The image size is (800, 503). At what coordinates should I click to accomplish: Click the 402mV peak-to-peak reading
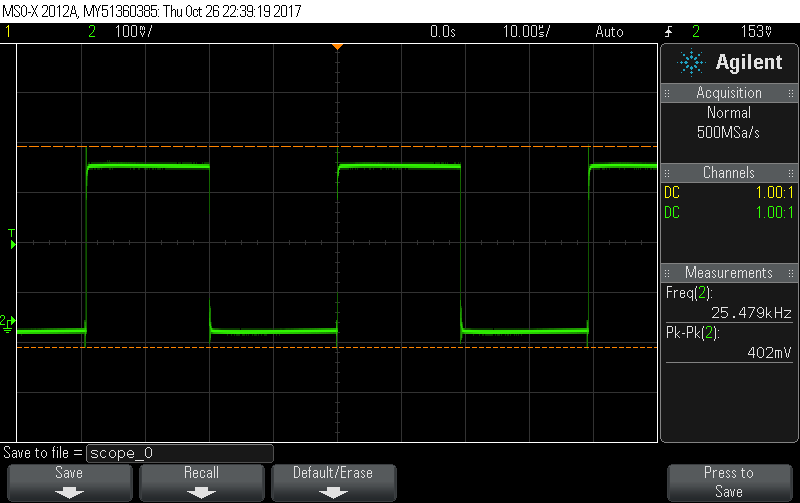pos(769,353)
